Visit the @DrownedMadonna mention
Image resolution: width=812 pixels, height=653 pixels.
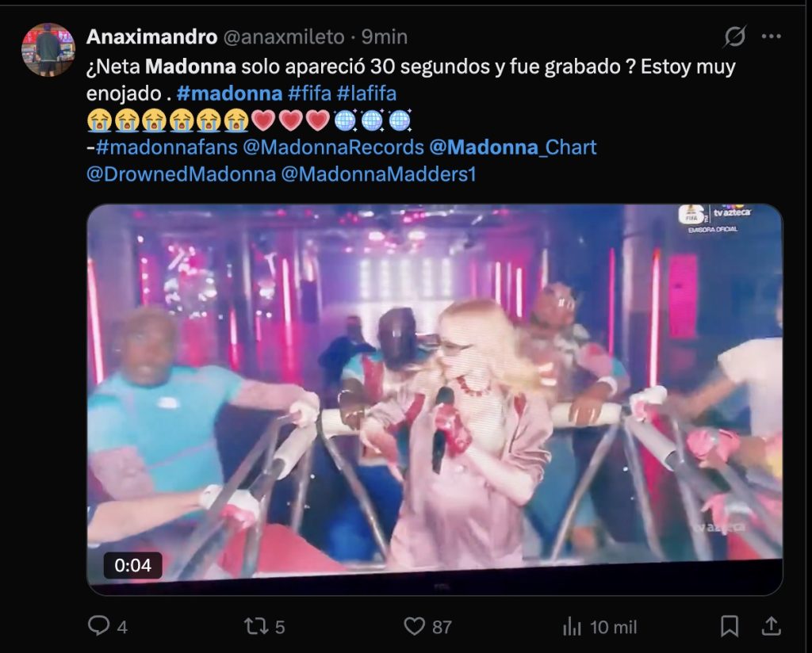(x=182, y=174)
